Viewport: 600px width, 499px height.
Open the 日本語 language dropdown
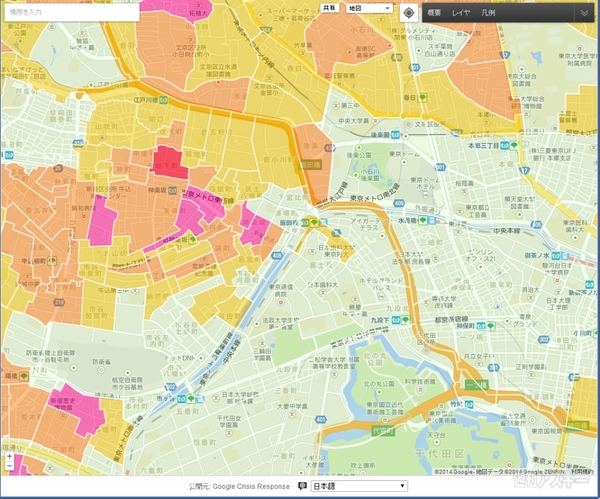(x=359, y=486)
